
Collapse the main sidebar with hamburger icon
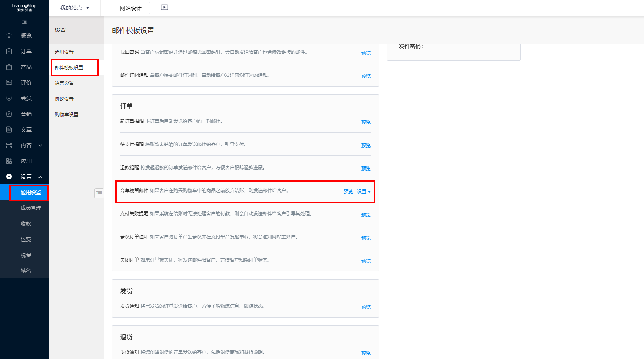[24, 22]
